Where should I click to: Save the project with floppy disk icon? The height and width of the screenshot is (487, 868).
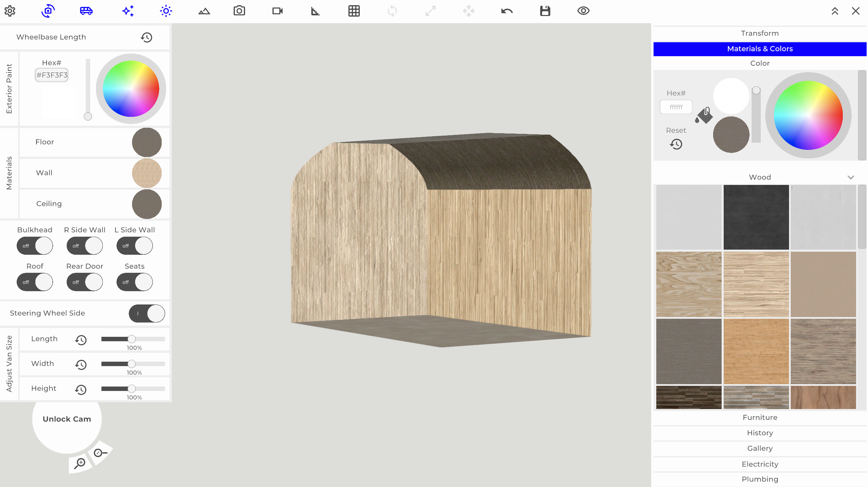pos(545,11)
